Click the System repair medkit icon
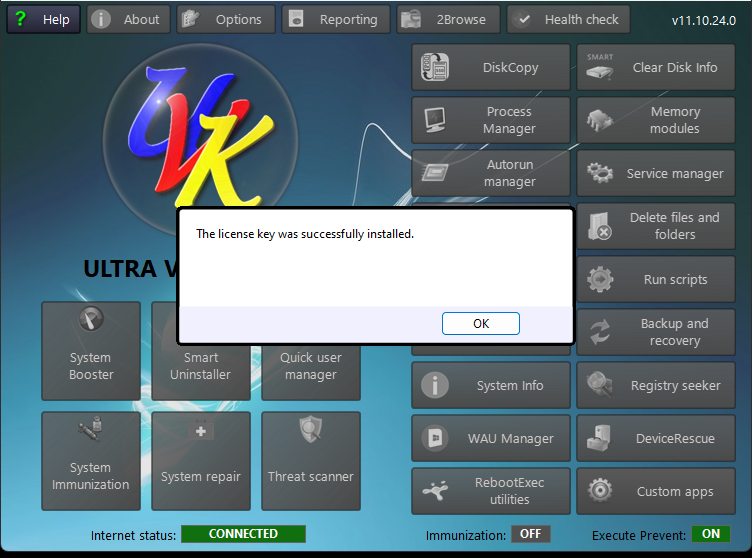This screenshot has width=752, height=558. click(201, 430)
